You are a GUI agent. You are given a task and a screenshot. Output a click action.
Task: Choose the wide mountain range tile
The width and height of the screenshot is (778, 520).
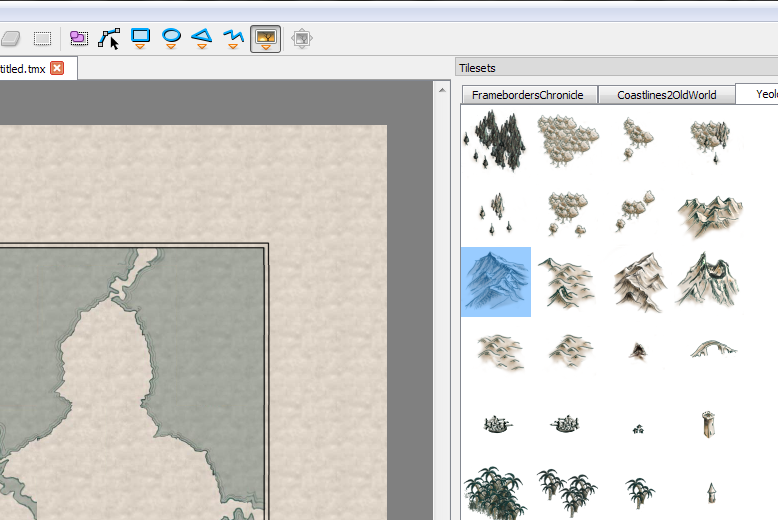coord(711,215)
